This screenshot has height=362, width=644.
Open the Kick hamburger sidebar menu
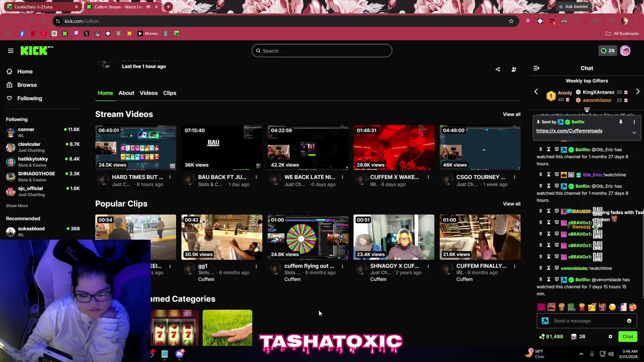coord(11,51)
